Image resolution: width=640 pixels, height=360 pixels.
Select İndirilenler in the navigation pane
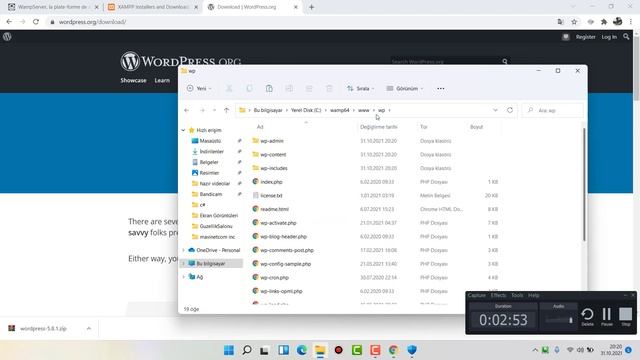(211, 151)
